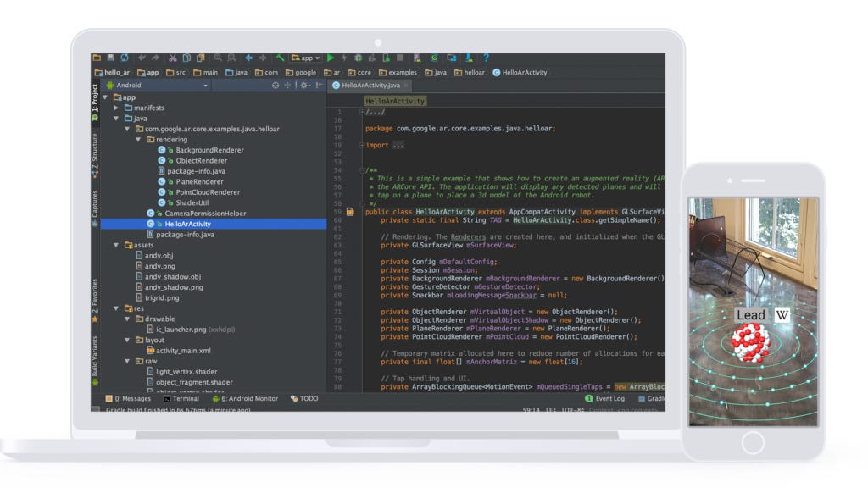
Task: Collapse the res folder arrow
Action: [116, 308]
